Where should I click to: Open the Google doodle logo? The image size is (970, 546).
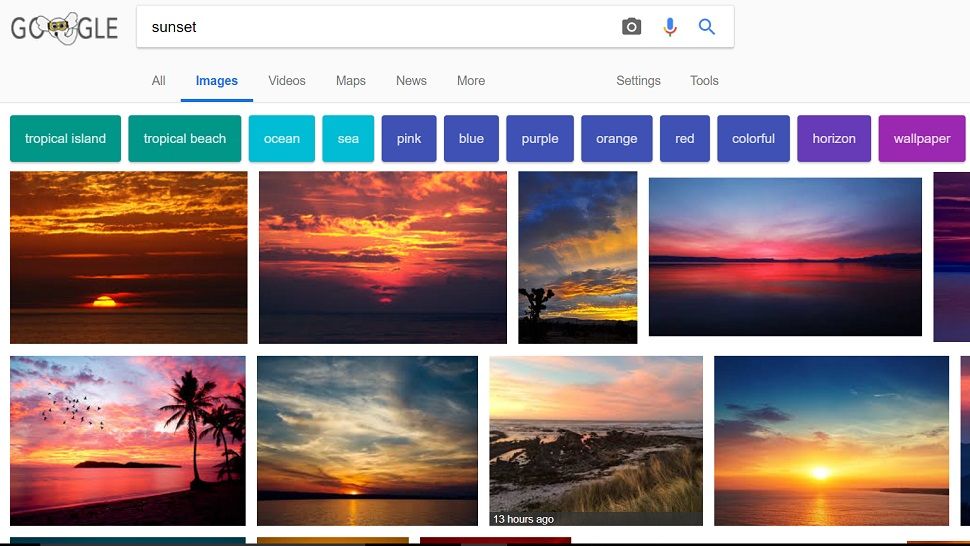[64, 28]
